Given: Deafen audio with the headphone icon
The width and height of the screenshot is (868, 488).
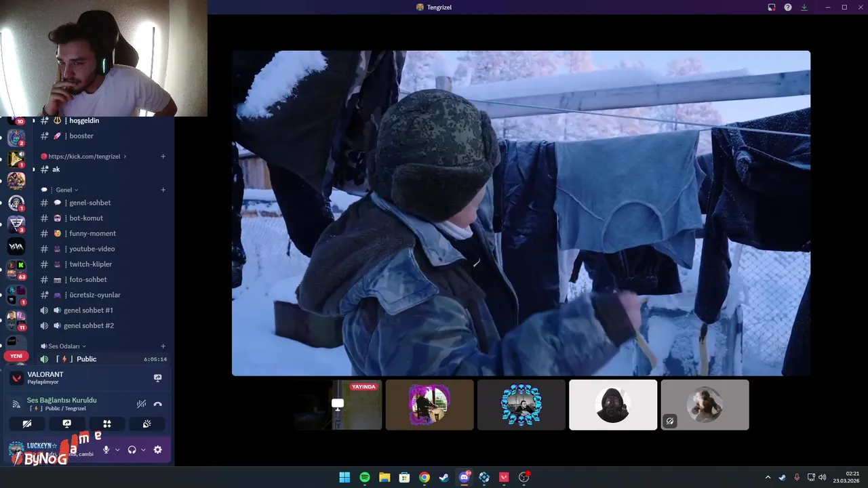Looking at the screenshot, I should (132, 449).
